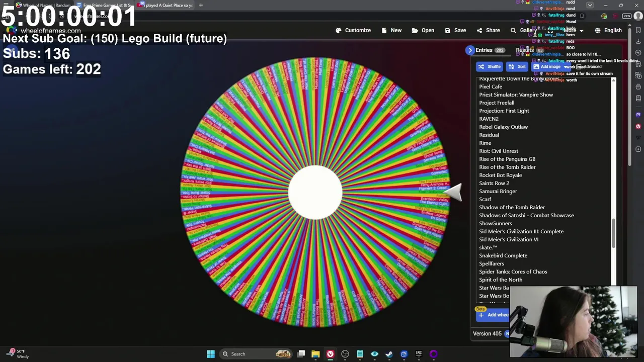
Task: Open the Windows Start menu
Action: tap(211, 354)
